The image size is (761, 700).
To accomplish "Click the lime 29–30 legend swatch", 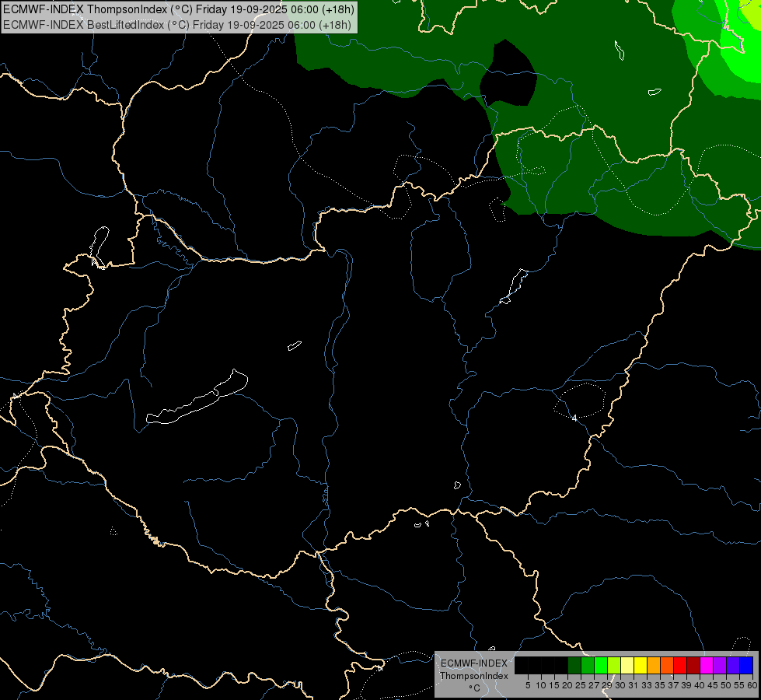I will pyautogui.click(x=614, y=666).
